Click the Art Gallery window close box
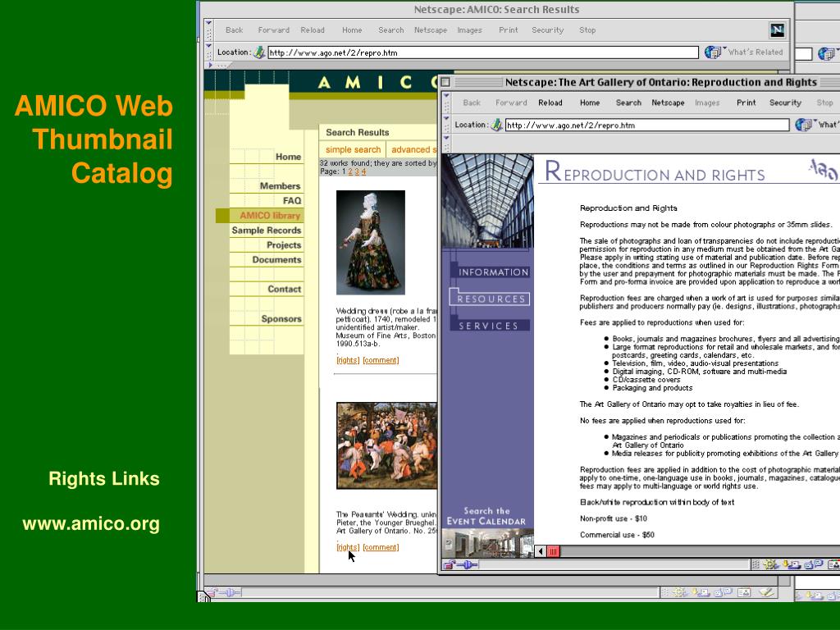 pyautogui.click(x=445, y=82)
